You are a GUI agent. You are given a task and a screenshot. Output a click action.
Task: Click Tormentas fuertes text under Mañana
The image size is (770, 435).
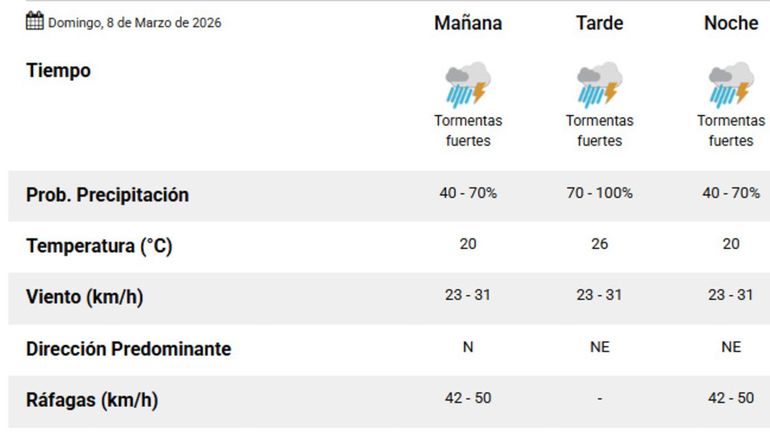[468, 131]
